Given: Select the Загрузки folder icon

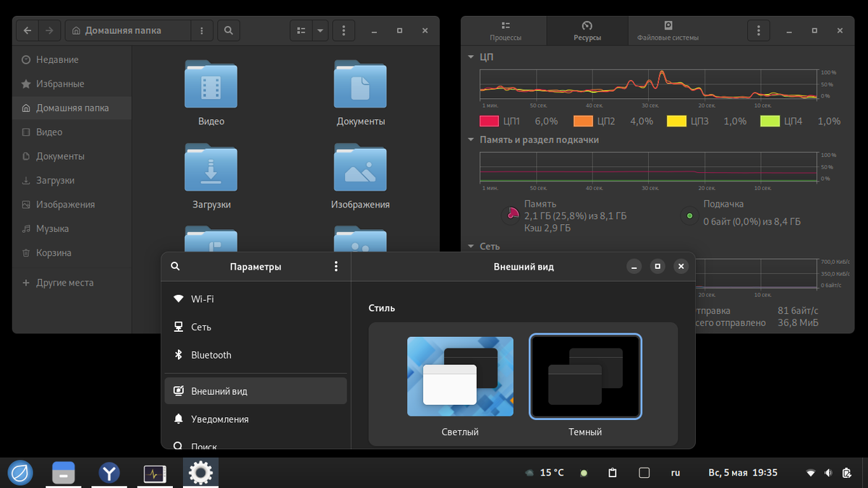Looking at the screenshot, I should [211, 167].
